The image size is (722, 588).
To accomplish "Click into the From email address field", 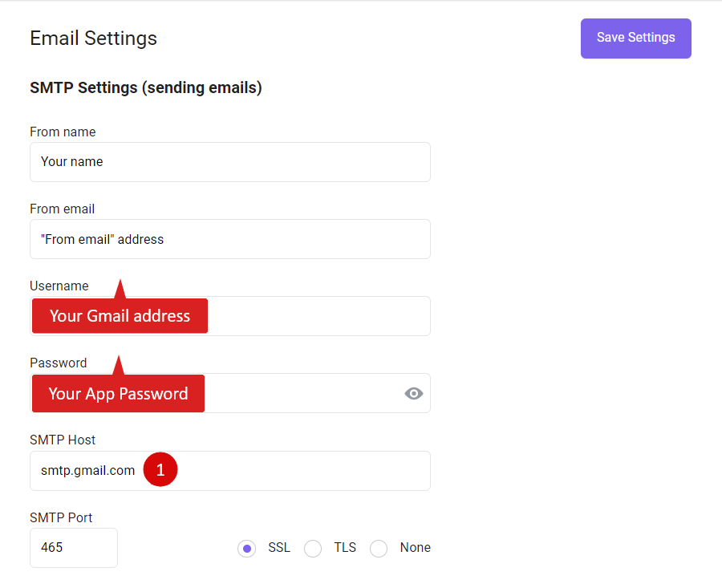I will [x=230, y=239].
